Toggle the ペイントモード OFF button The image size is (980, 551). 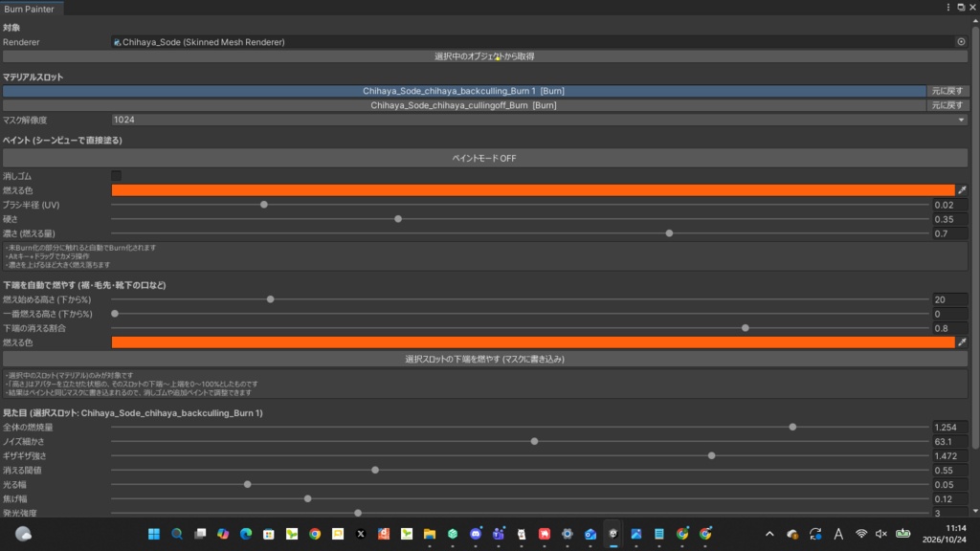pyautogui.click(x=485, y=158)
